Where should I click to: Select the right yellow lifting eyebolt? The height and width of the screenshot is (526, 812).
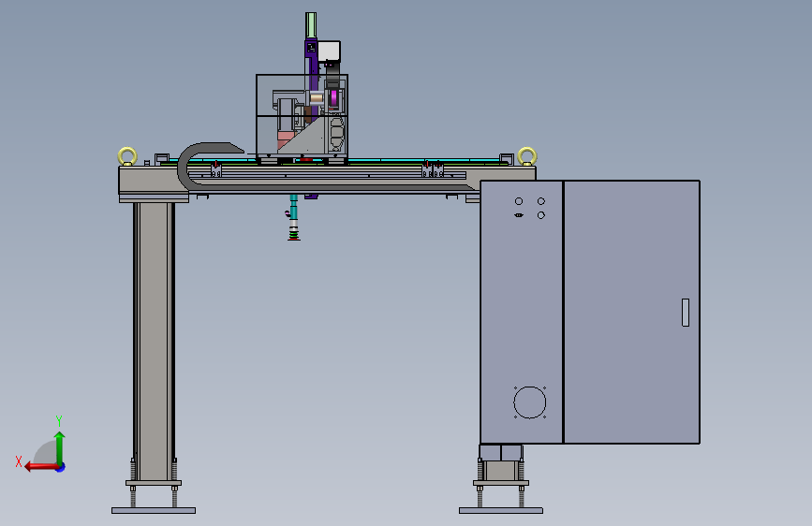point(527,155)
